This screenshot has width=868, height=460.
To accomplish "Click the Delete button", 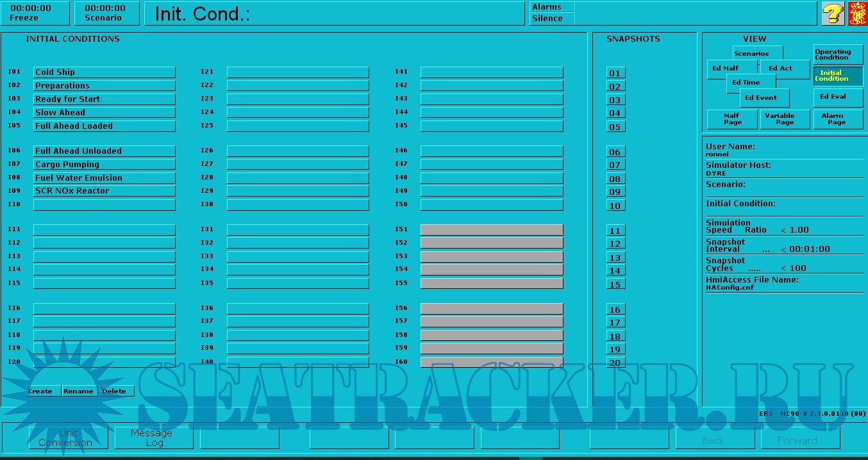I will pyautogui.click(x=116, y=391).
